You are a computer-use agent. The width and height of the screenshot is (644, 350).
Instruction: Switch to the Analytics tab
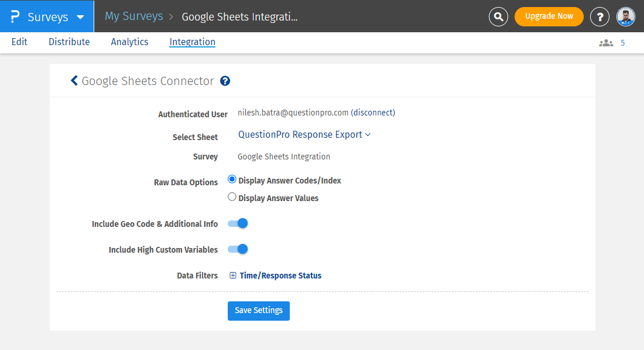(x=129, y=42)
